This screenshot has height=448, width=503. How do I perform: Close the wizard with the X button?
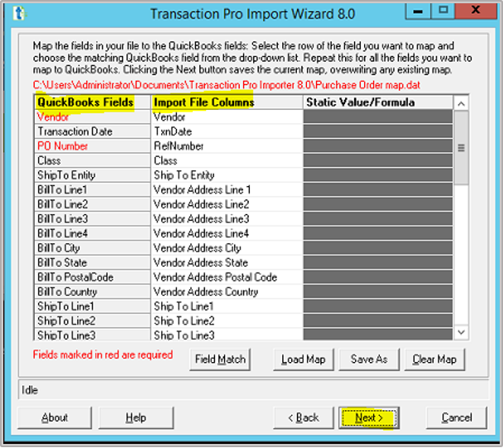476,11
